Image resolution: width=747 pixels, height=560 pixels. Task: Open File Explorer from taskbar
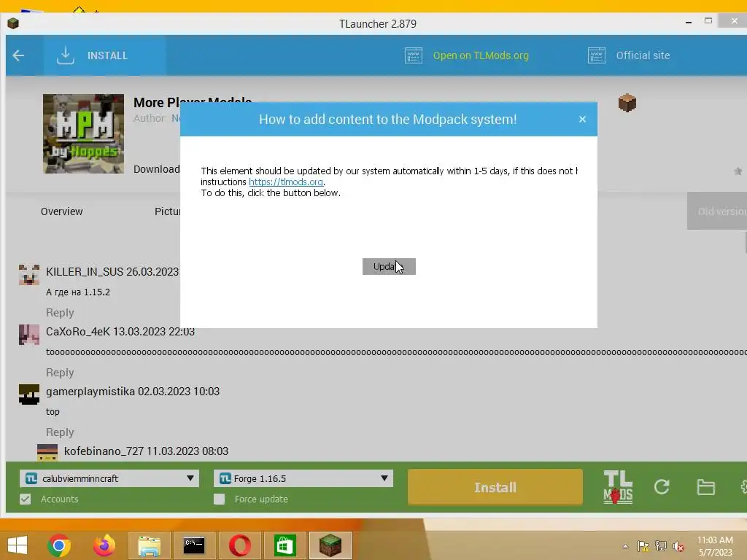click(149, 545)
